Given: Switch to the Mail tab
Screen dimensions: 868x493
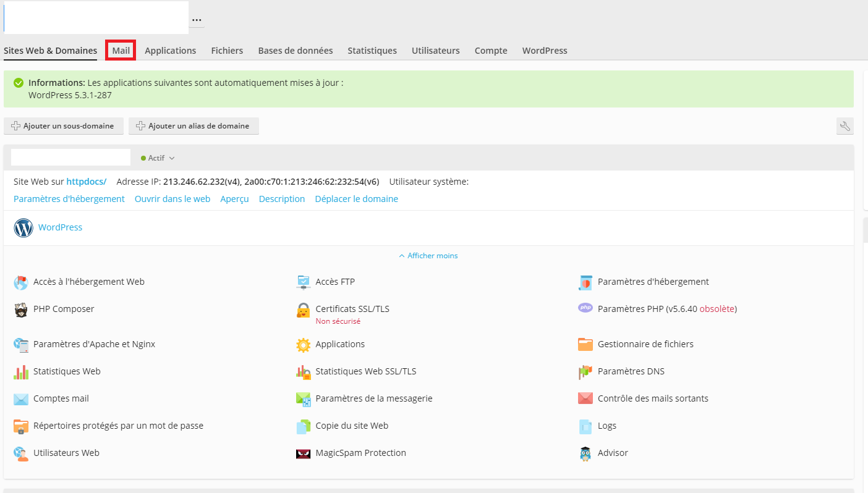Looking at the screenshot, I should (x=121, y=51).
